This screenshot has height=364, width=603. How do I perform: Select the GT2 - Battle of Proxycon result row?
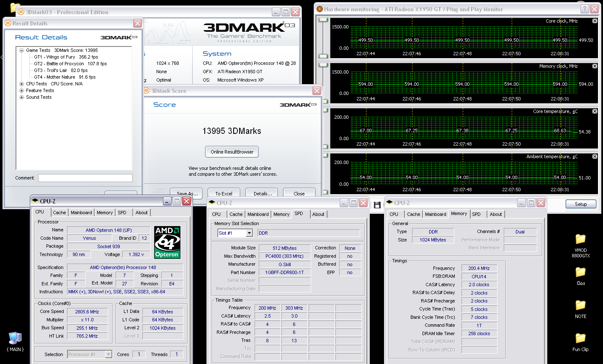[70, 64]
